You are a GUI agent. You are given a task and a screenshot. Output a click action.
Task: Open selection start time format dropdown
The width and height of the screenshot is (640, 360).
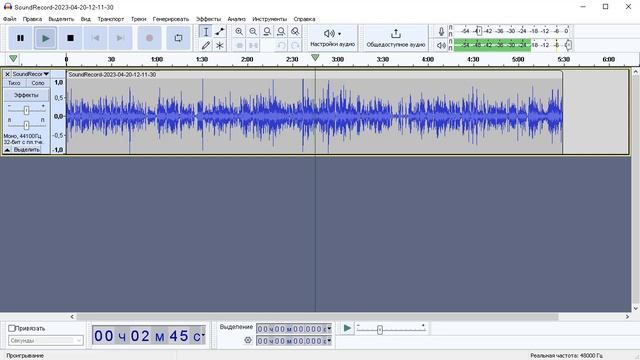tap(329, 329)
